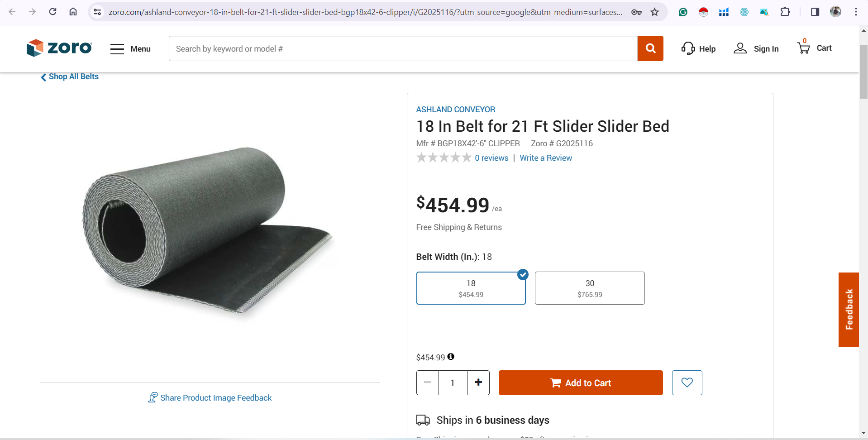
Task: Click the Zoro logo
Action: (x=59, y=48)
